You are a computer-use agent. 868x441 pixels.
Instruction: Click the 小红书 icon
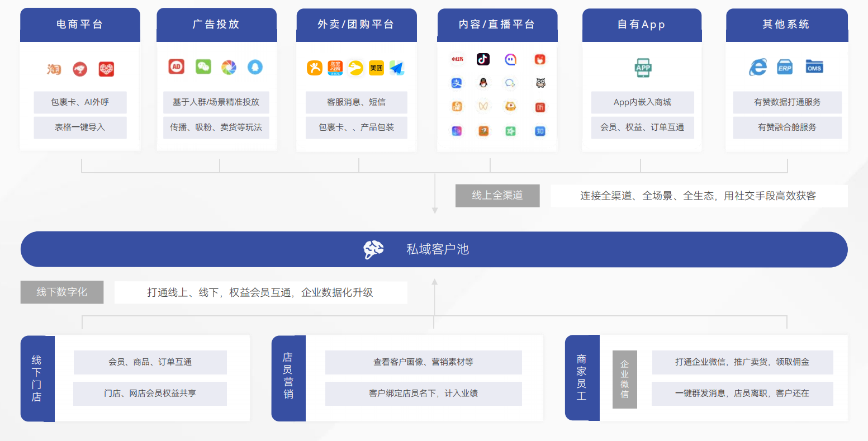[457, 59]
